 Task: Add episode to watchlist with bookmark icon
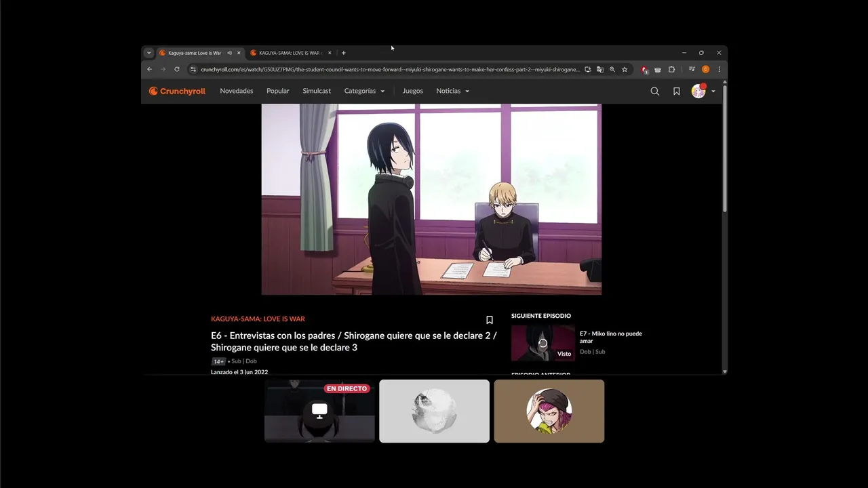tap(490, 320)
